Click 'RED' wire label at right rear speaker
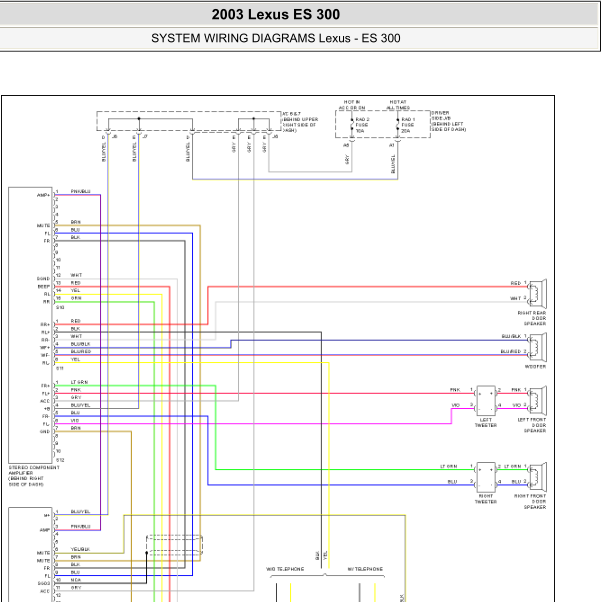603x602 pixels. [516, 283]
